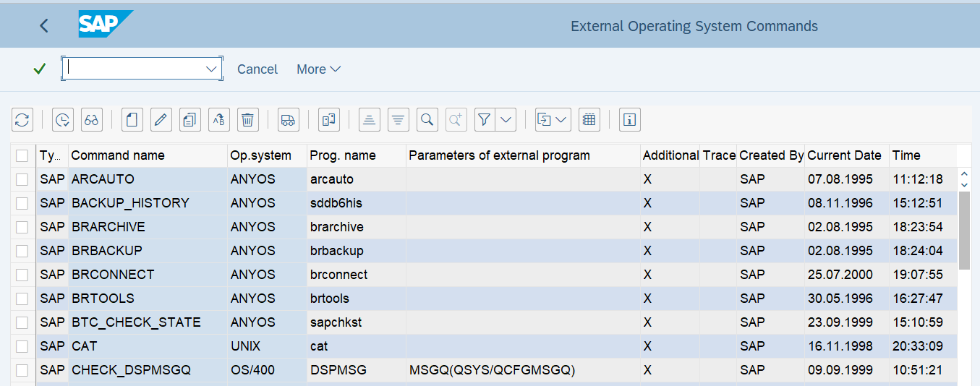
Task: Create a new command with blank page icon
Action: (132, 120)
